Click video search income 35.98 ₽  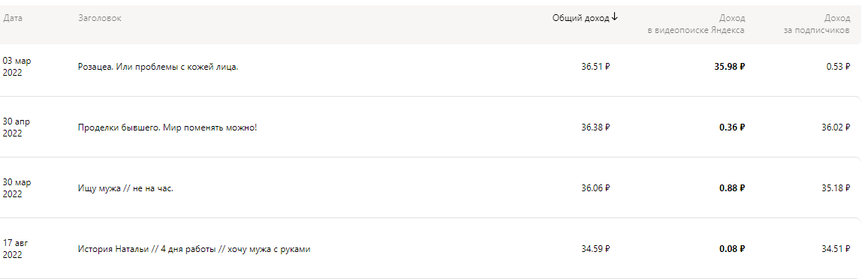click(730, 67)
